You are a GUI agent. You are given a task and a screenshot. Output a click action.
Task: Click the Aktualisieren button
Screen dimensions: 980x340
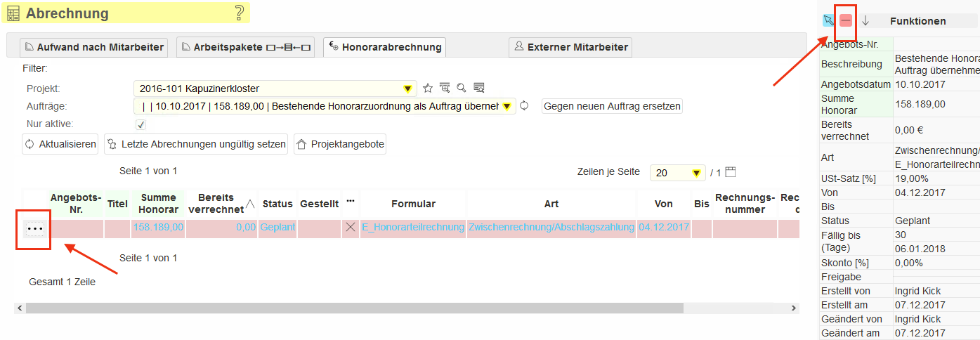click(60, 144)
